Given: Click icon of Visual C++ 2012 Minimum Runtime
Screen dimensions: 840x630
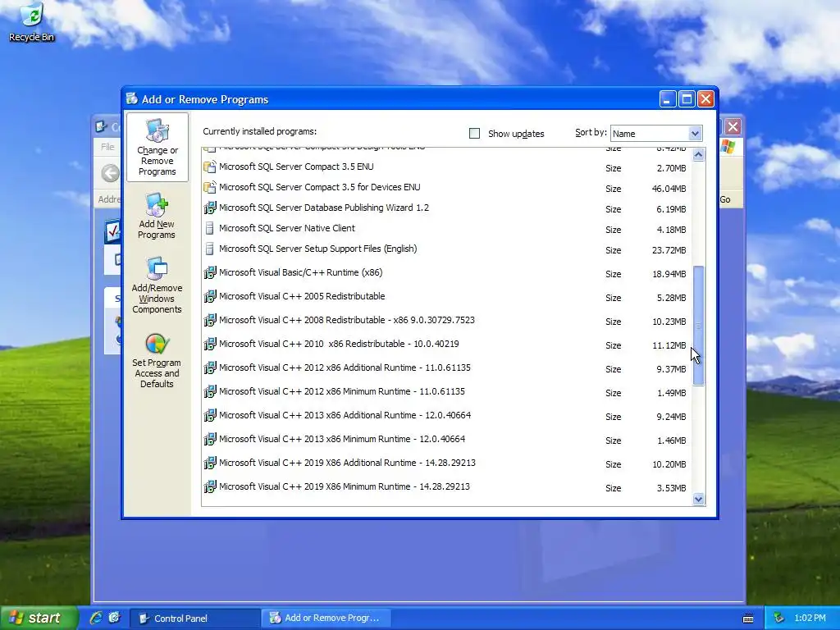Looking at the screenshot, I should [x=209, y=391].
